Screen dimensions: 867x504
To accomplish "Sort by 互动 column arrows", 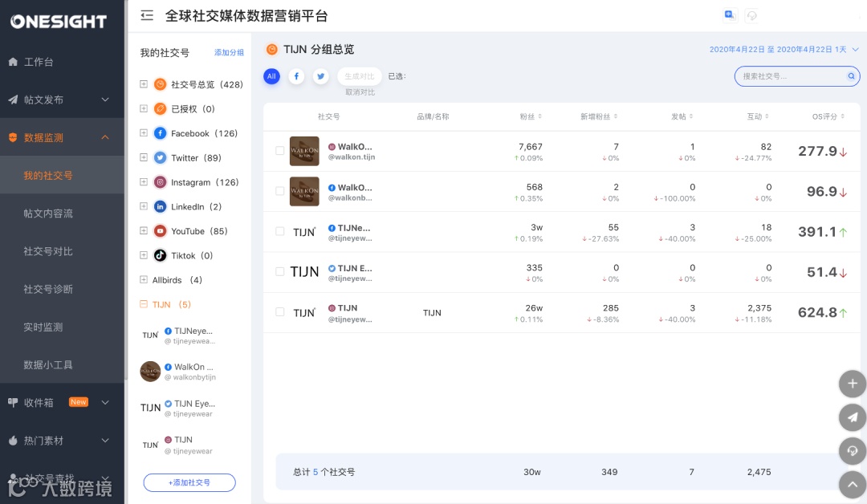I will [x=767, y=116].
